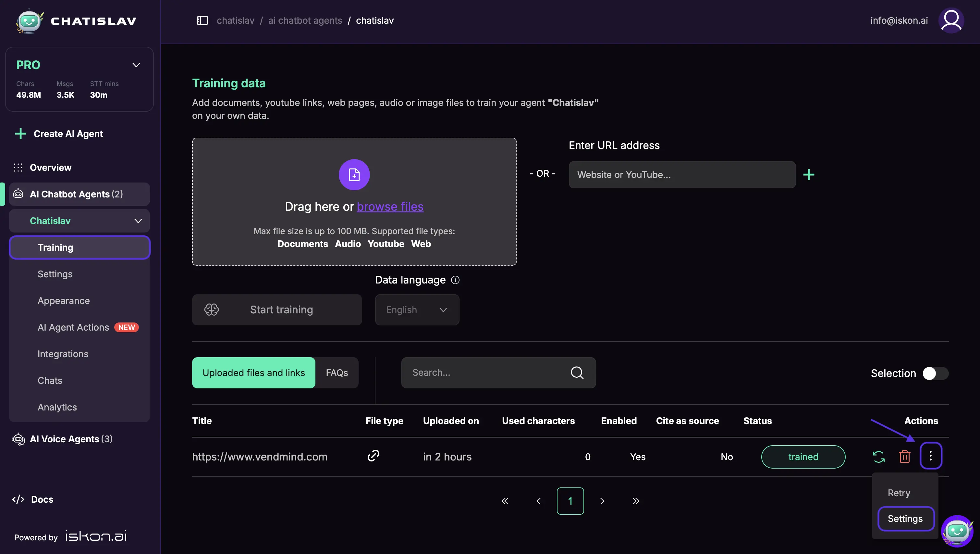Open the user profile avatar
The height and width of the screenshot is (554, 980).
(x=951, y=20)
